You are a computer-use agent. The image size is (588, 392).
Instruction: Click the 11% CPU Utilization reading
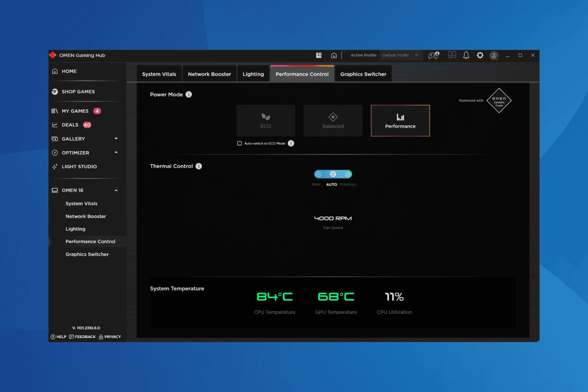[394, 297]
